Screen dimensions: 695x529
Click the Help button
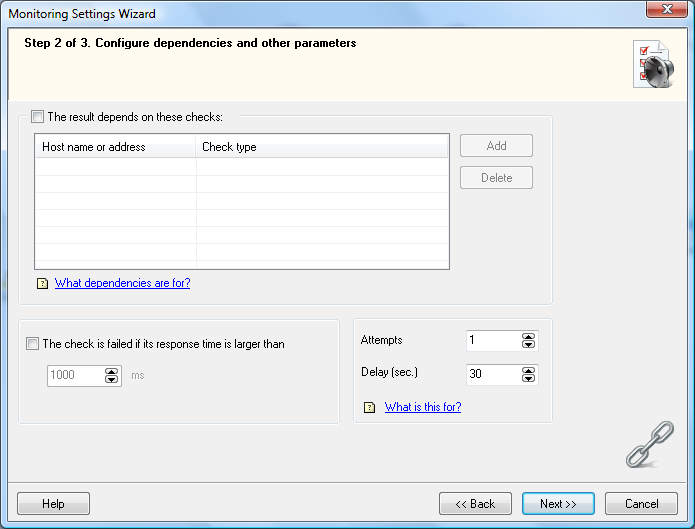(x=53, y=504)
